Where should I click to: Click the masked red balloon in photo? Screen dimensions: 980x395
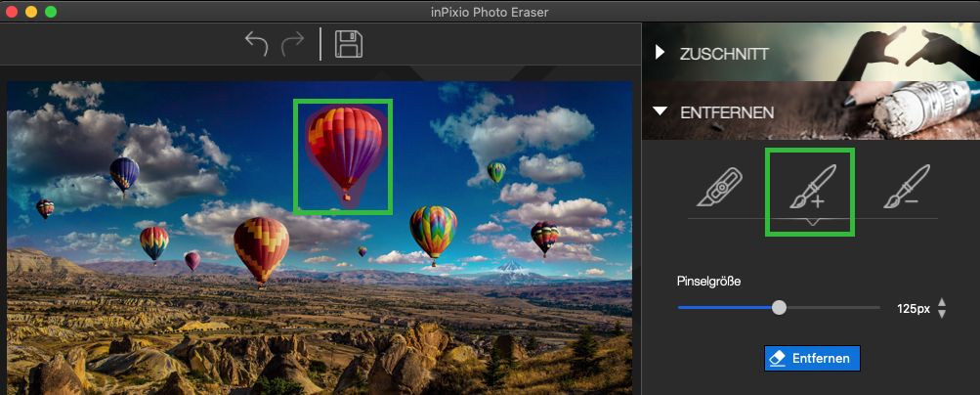tap(345, 154)
